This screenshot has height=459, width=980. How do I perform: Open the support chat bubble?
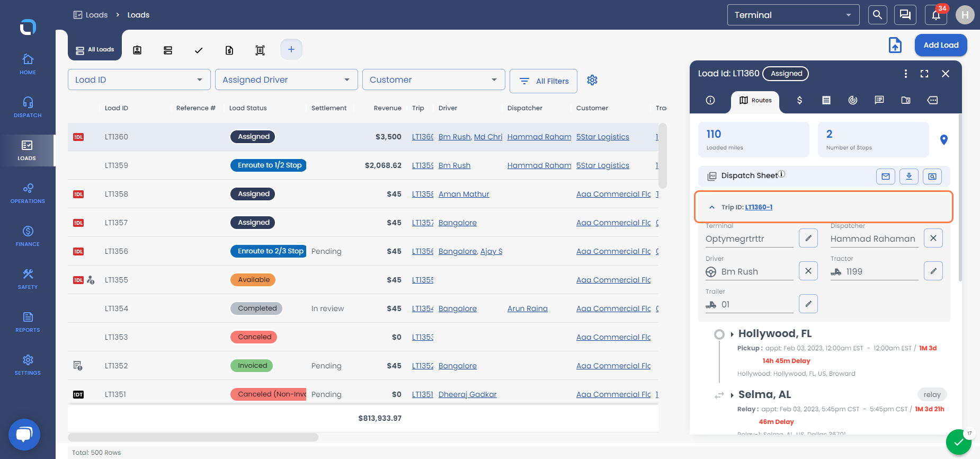pyautogui.click(x=24, y=435)
